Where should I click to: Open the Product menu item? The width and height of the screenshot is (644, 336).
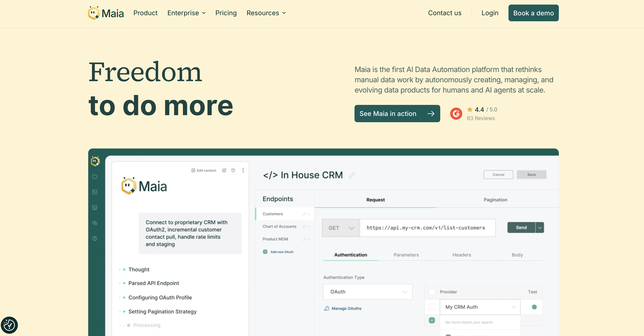tap(145, 13)
